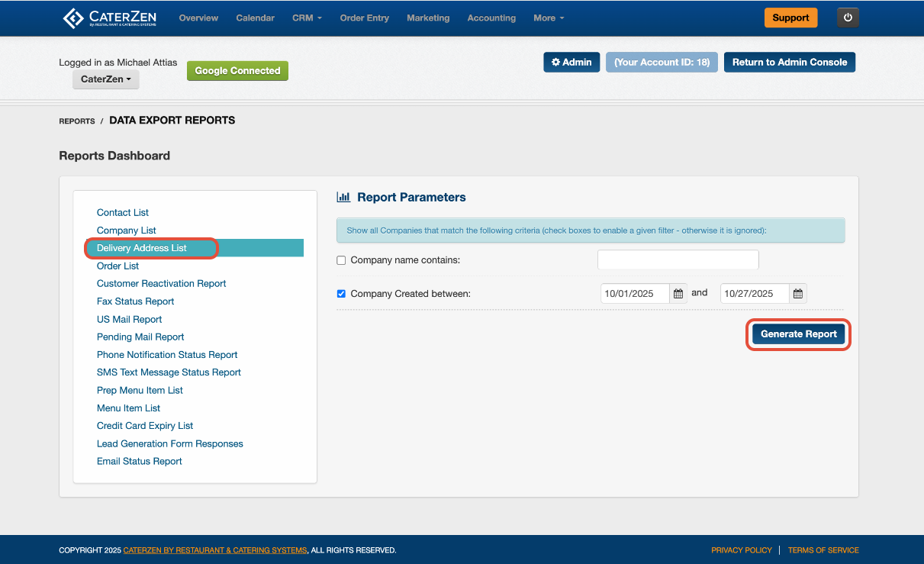Select the Prep Menu Item List
The image size is (924, 564).
point(140,391)
